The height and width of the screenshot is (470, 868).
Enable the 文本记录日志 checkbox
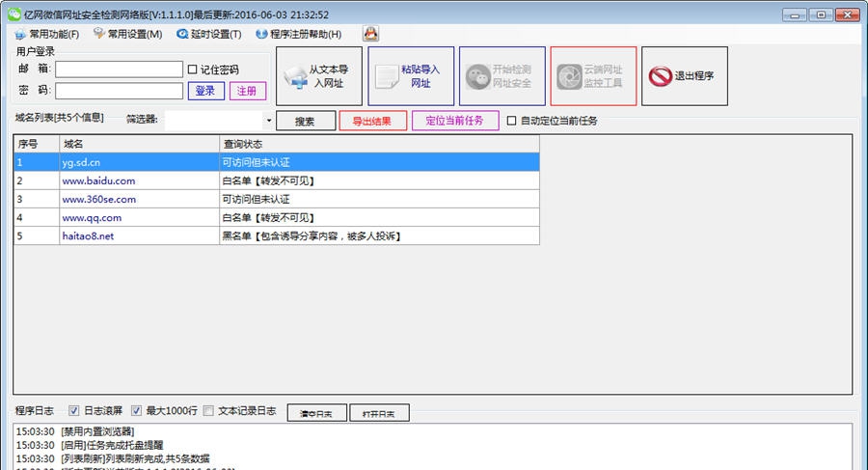(x=208, y=411)
